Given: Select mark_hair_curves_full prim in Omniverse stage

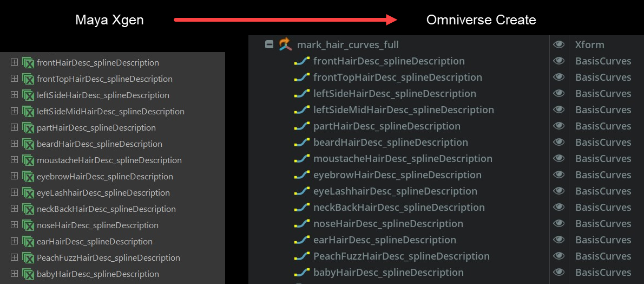Looking at the screenshot, I should click(x=348, y=44).
